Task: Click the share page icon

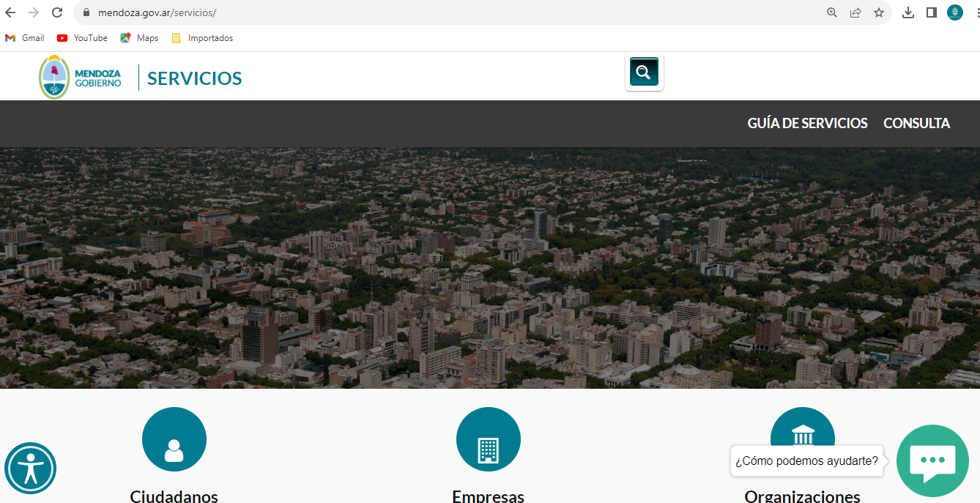Action: pos(855,12)
